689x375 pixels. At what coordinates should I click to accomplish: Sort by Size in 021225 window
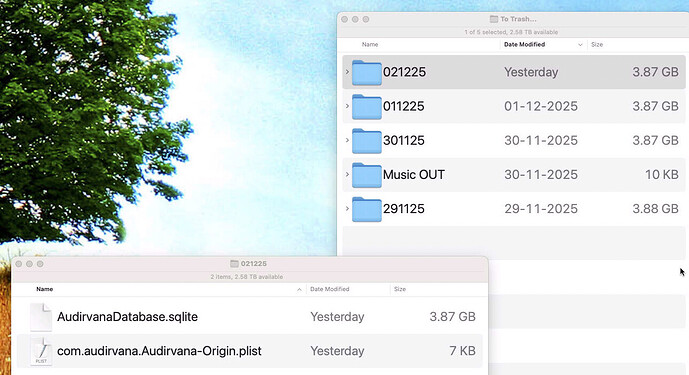point(400,289)
